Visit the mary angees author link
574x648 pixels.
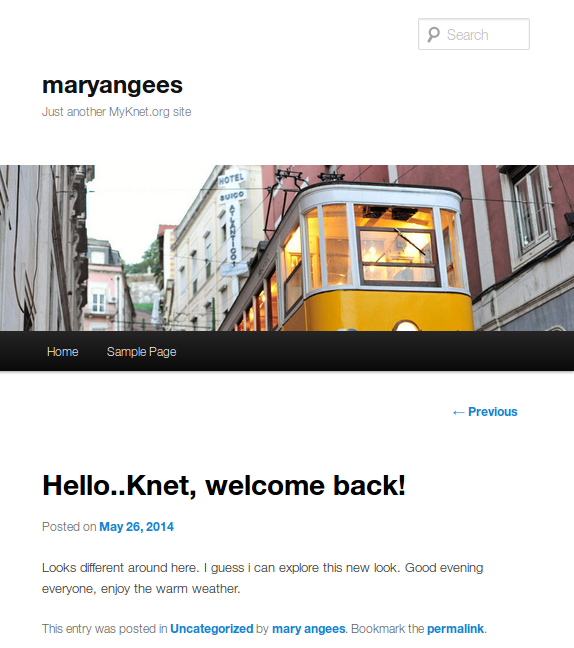309,629
